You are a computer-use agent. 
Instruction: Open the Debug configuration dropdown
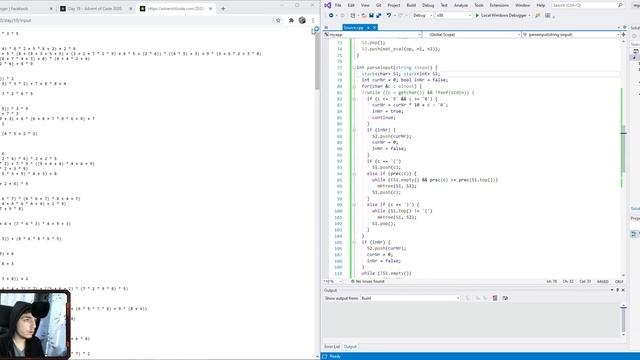pyautogui.click(x=422, y=15)
